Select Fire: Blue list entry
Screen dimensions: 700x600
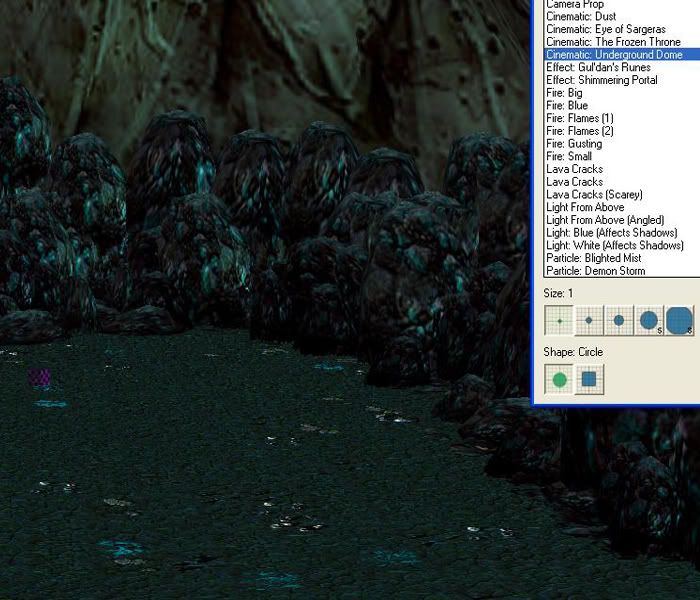pyautogui.click(x=567, y=105)
